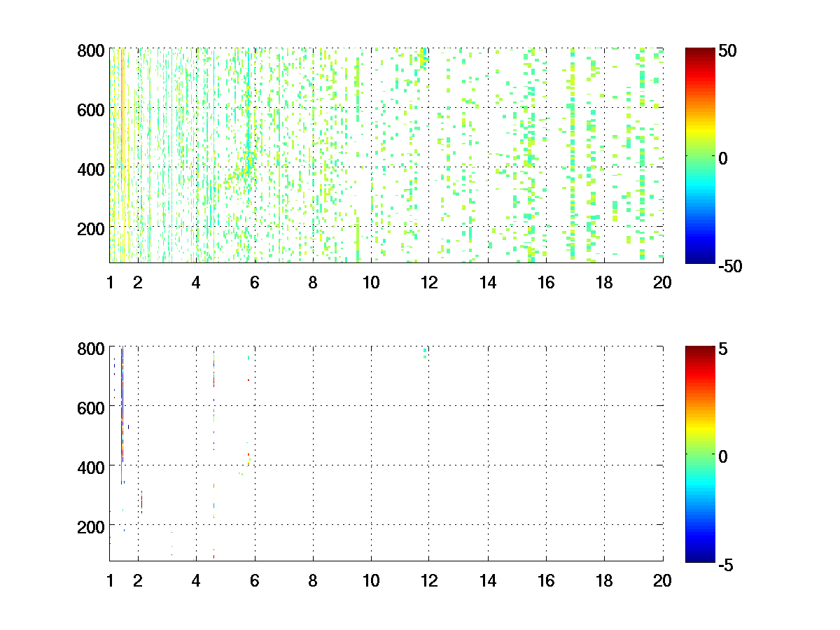Click x-axis tick "12" under the bottom plot
This screenshot has width=840, height=630.
(x=429, y=580)
